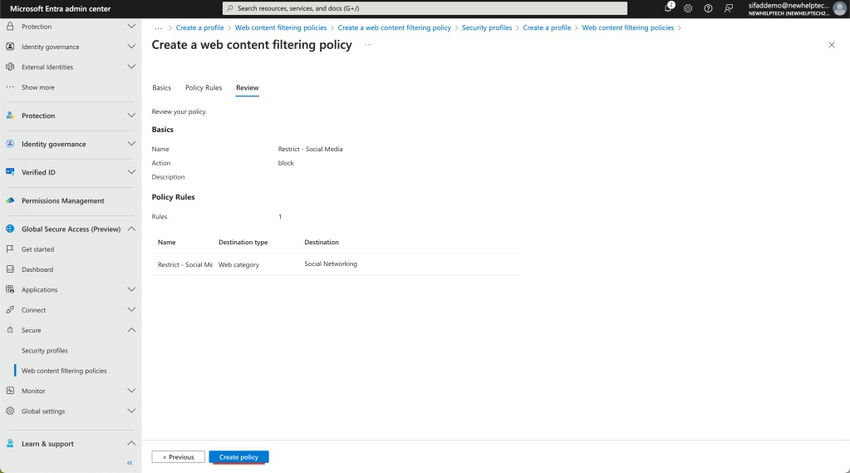
Task: Open first Create a profile breadcrumb link
Action: click(199, 28)
